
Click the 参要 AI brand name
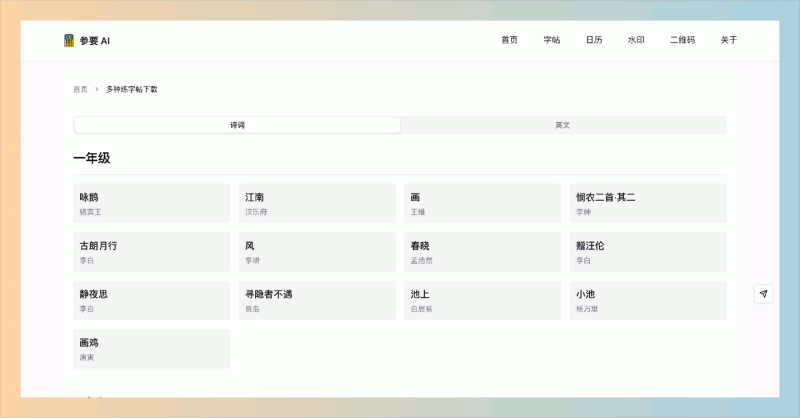[95, 41]
